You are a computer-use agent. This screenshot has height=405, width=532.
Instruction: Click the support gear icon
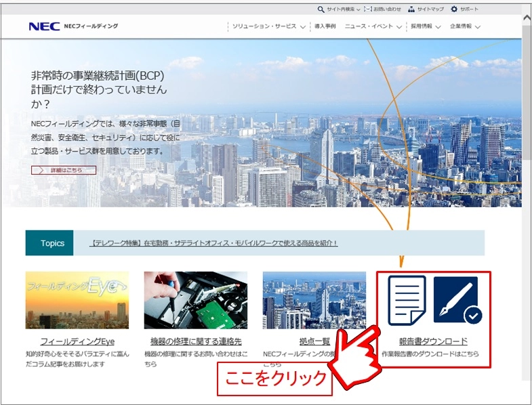454,9
